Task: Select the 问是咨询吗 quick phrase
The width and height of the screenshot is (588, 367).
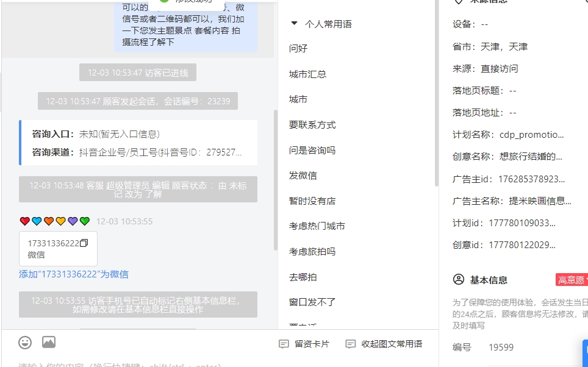Action: (x=312, y=151)
